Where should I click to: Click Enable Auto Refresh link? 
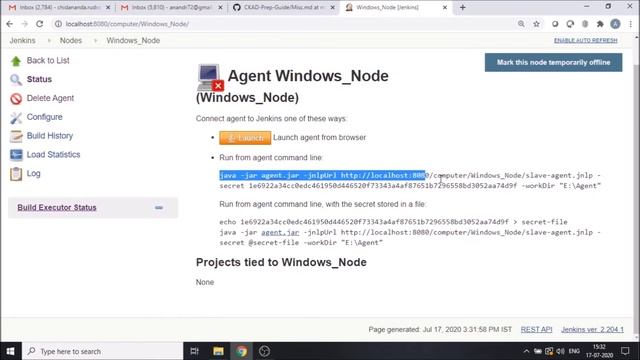pyautogui.click(x=585, y=40)
